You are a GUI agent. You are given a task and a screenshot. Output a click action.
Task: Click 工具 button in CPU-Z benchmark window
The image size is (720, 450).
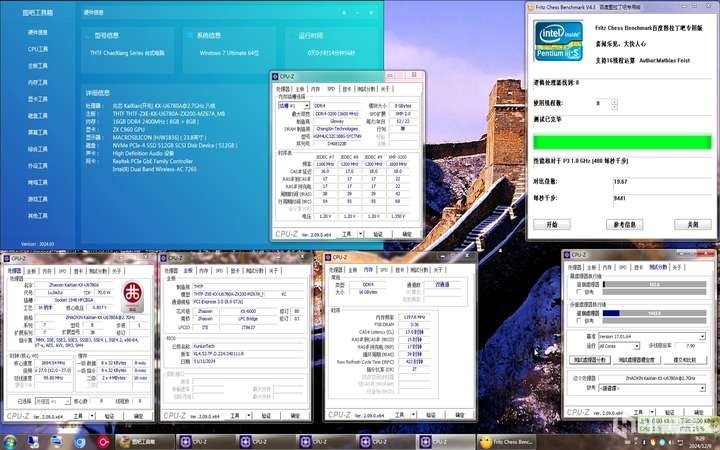(x=638, y=412)
